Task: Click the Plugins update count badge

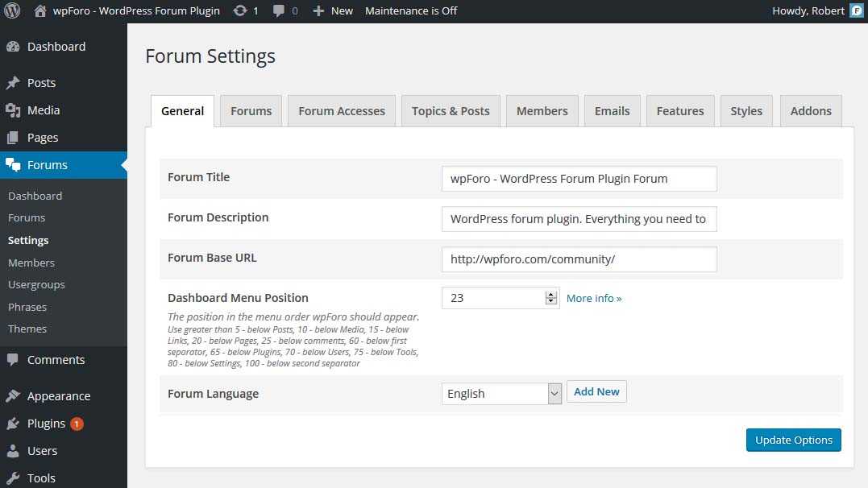Action: (77, 424)
